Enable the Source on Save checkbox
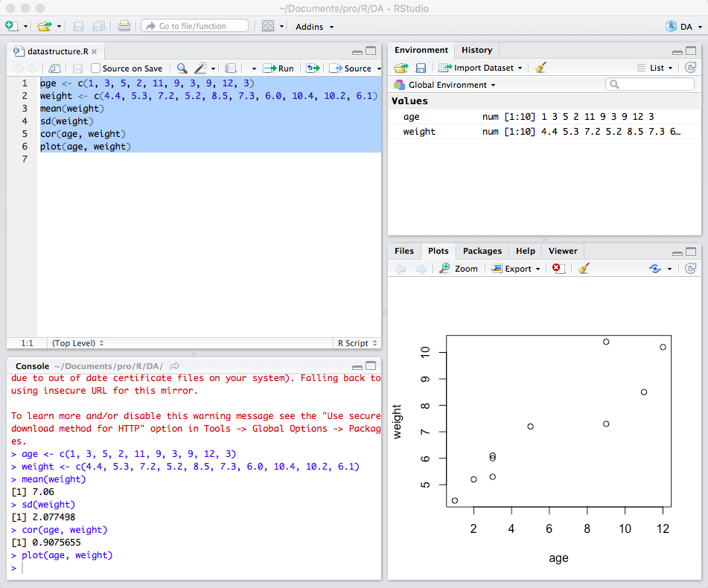Viewport: 708px width, 588px height. [x=95, y=68]
